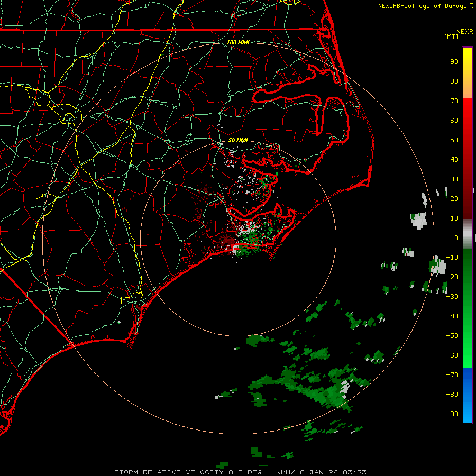The width and height of the screenshot is (476, 476).
Task: Click the [KT] units label above color bar
Action: pos(451,36)
